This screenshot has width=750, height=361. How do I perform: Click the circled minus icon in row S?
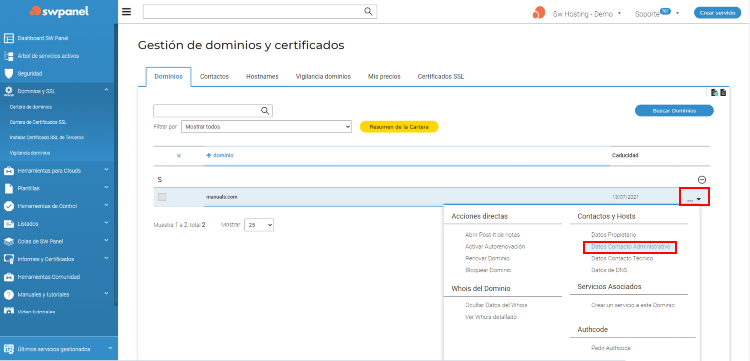point(702,180)
